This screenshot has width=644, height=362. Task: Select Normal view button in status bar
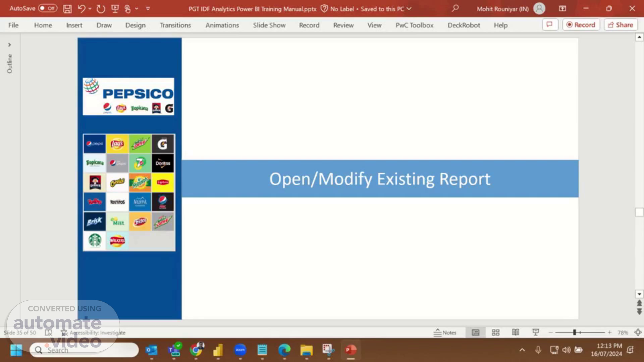point(475,333)
